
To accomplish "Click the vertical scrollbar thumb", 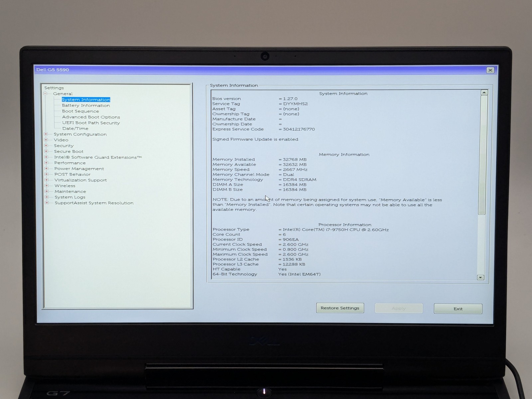I will (483, 155).
